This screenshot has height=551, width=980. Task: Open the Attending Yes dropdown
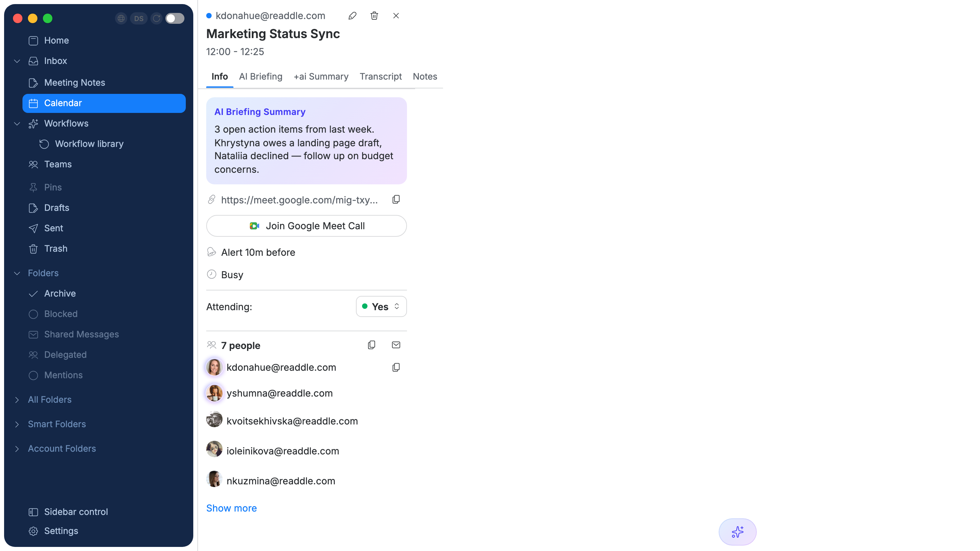(381, 306)
